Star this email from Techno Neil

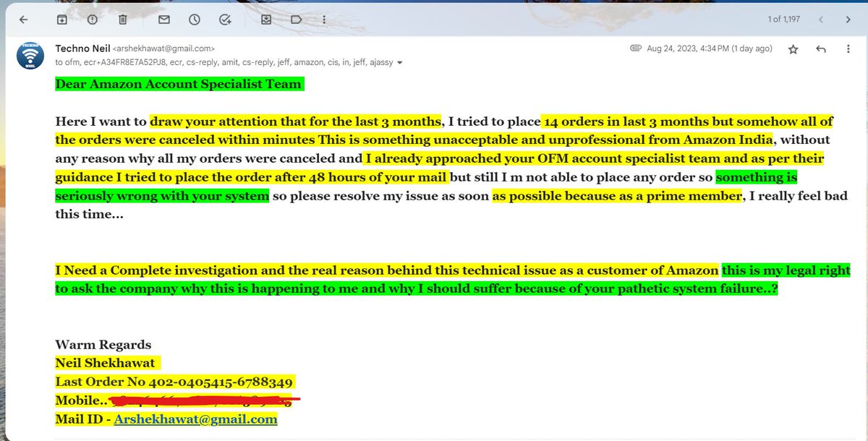pyautogui.click(x=793, y=49)
